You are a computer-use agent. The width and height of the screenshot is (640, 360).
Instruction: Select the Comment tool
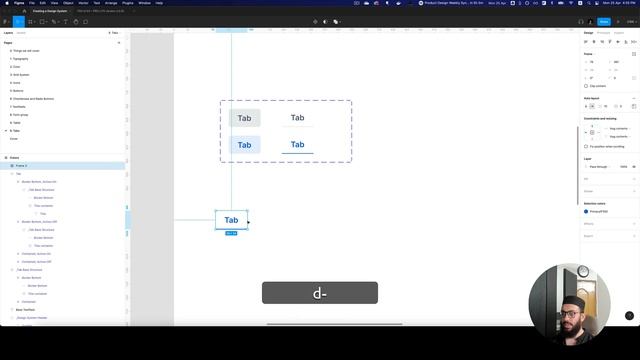(x=86, y=22)
